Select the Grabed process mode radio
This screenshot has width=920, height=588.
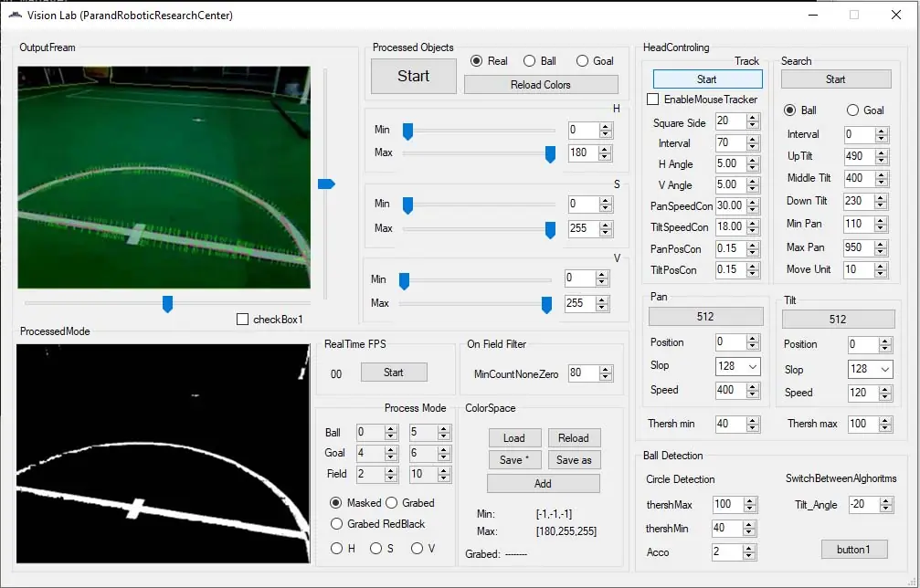(x=391, y=502)
